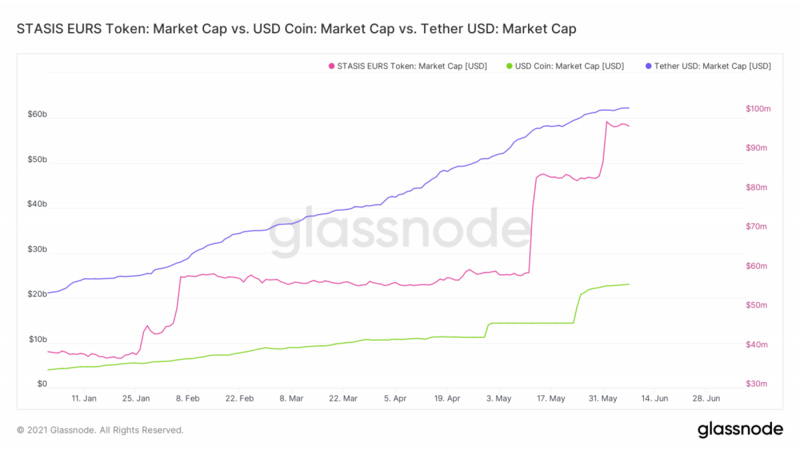This screenshot has height=450, width=800.
Task: Click the copyright Glassnode footer text
Action: click(100, 431)
